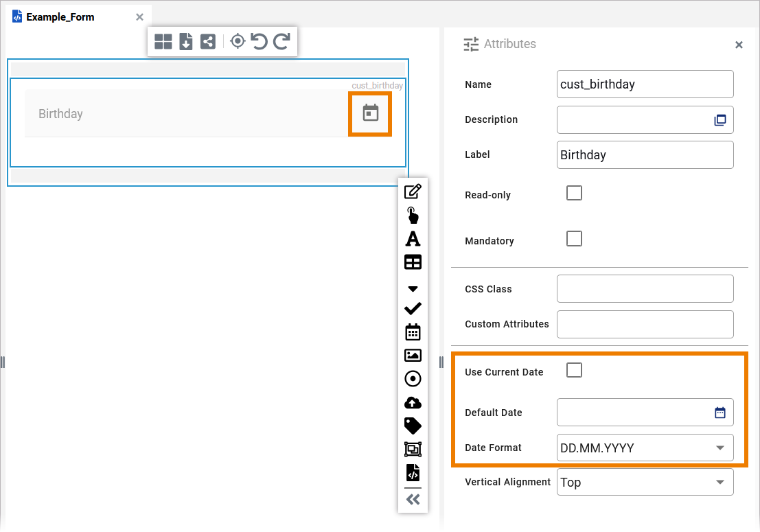The image size is (760, 532).
Task: Click the download file icon in toolbar
Action: [185, 42]
